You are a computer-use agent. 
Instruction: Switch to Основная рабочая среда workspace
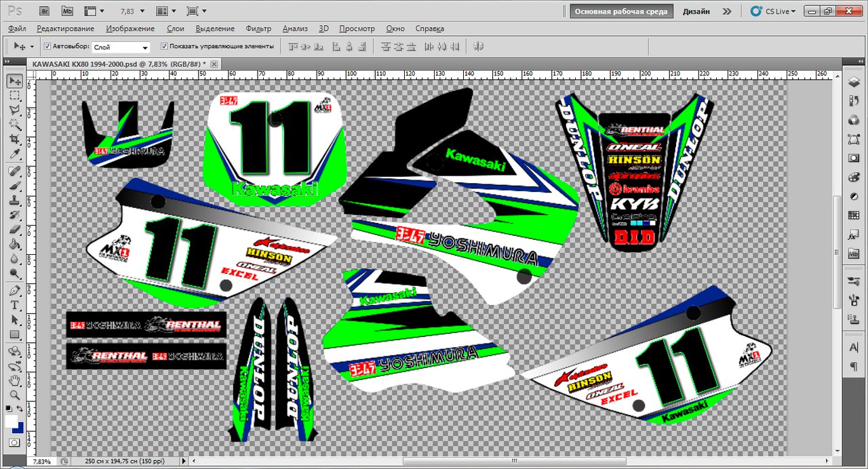click(622, 12)
